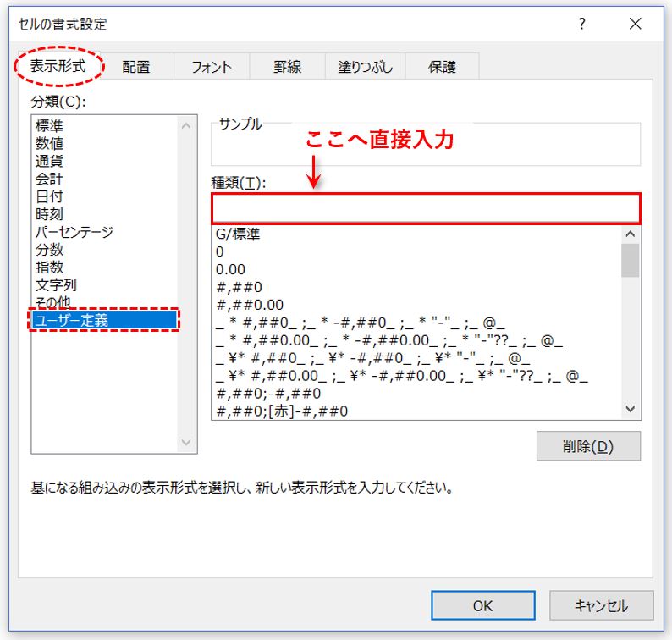Switch to the 表示形式 tab
This screenshot has width=672, height=640.
pos(58,66)
